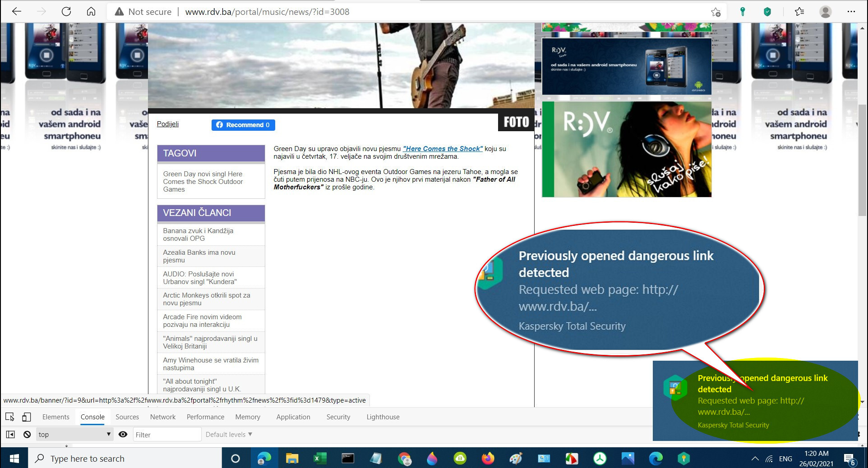Open the Security tab
This screenshot has height=468, width=868.
coord(338,417)
